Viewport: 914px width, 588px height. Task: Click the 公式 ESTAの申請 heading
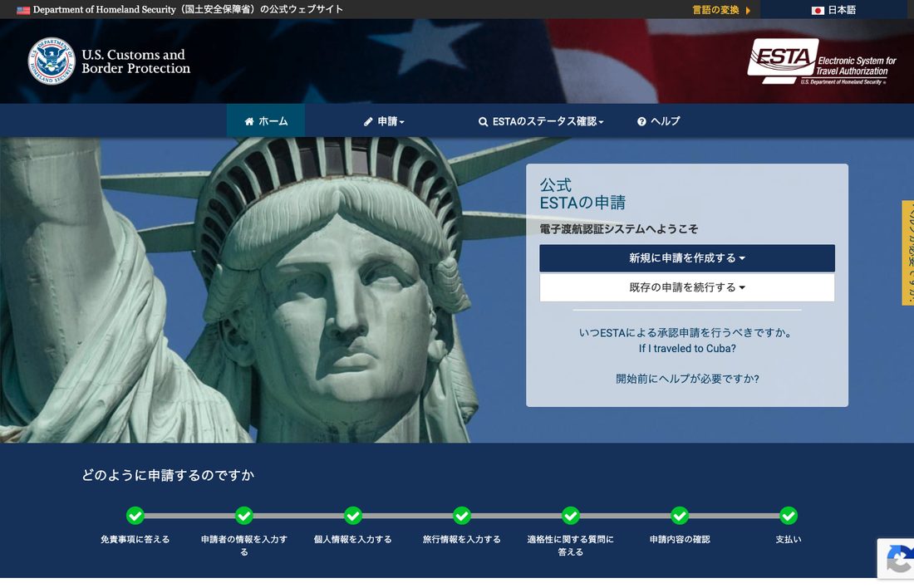(x=582, y=194)
